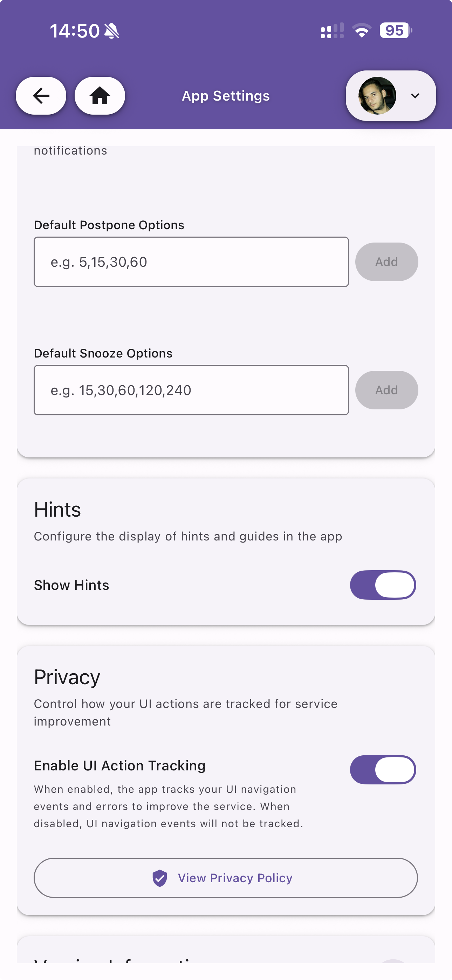The width and height of the screenshot is (452, 980).
Task: Tap the battery level indicator
Action: pyautogui.click(x=395, y=30)
